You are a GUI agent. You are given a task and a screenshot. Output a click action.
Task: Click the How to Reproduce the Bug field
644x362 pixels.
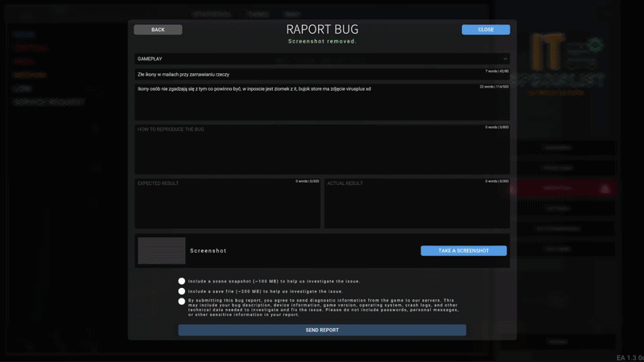tap(322, 150)
